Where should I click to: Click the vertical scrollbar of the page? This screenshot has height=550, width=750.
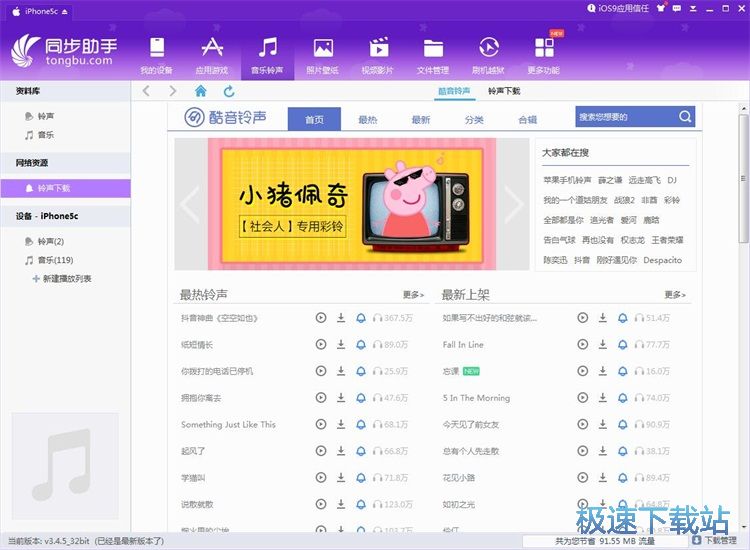tap(743, 179)
